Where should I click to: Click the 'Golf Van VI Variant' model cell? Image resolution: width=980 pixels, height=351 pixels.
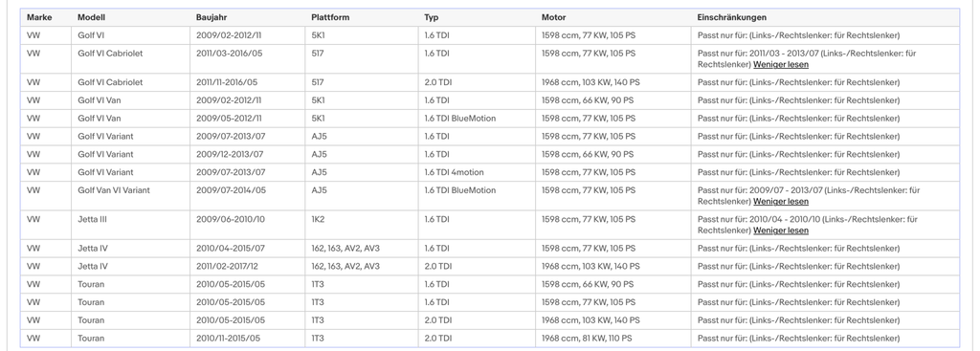tap(114, 190)
